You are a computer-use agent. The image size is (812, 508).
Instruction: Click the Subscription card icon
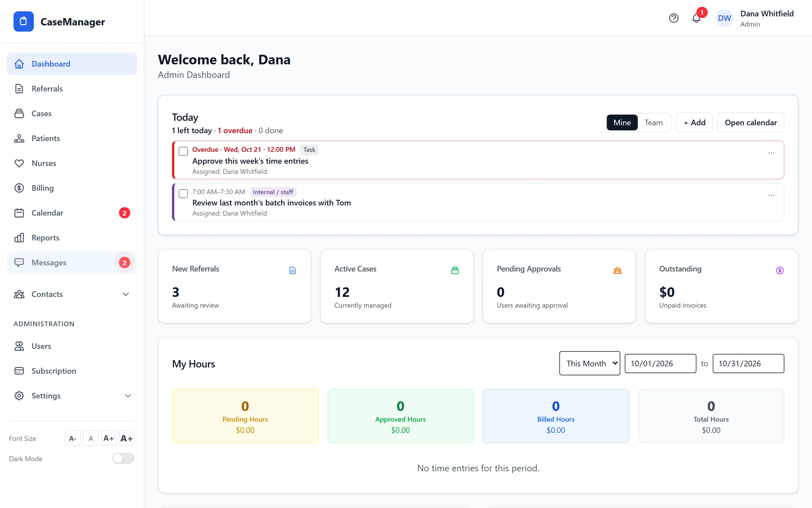point(19,371)
